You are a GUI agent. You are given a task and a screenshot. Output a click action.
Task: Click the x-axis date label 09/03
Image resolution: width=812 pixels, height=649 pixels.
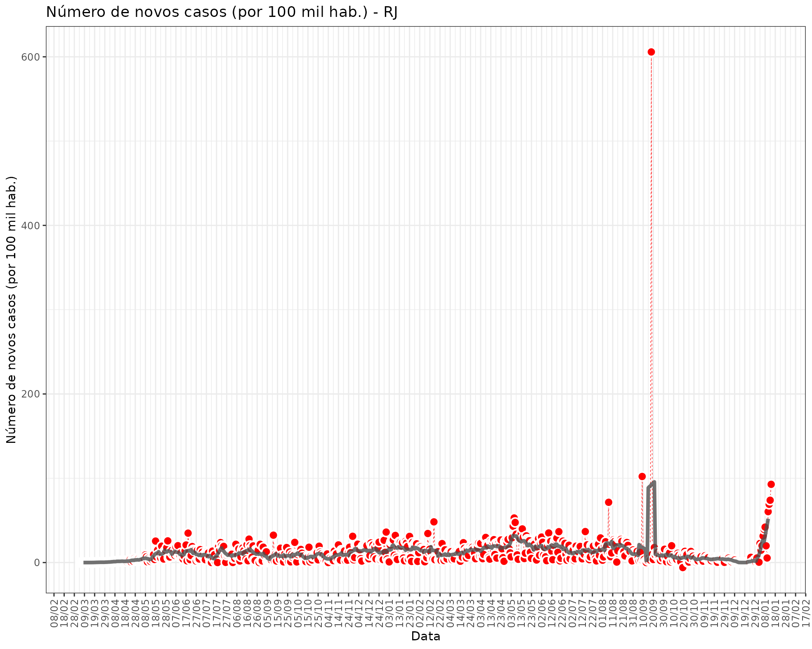pos(84,613)
